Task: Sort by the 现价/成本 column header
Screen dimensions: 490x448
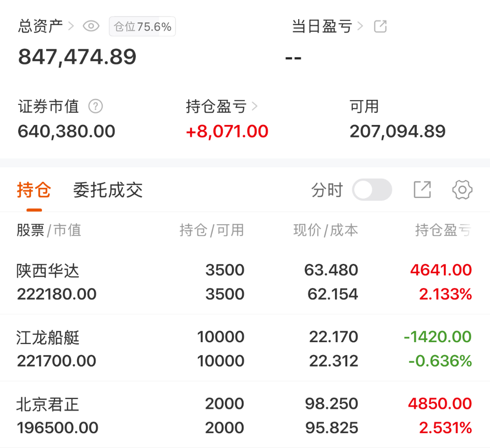Action: click(x=326, y=230)
